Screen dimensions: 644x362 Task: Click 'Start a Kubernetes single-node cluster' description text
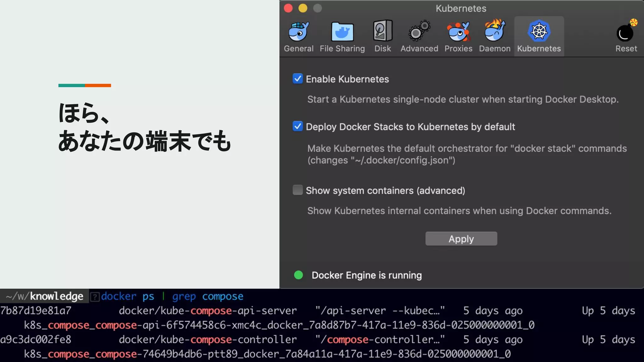click(463, 100)
